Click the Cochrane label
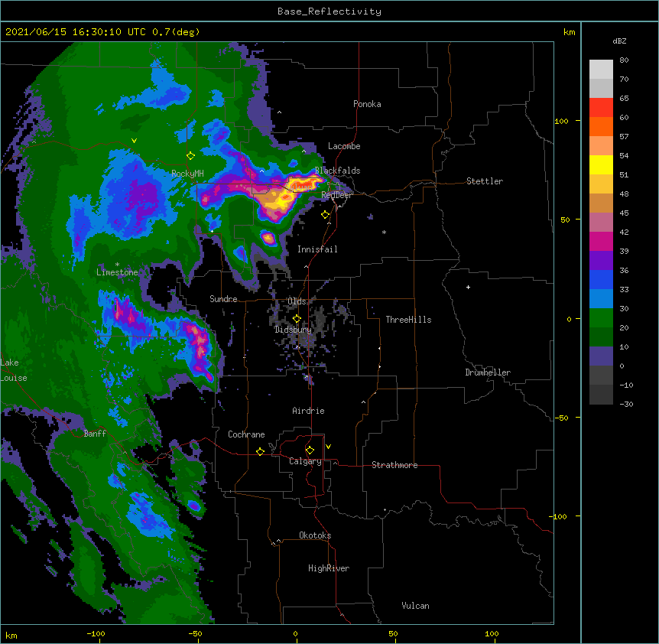Image resolution: width=659 pixels, height=644 pixels. pos(246,434)
